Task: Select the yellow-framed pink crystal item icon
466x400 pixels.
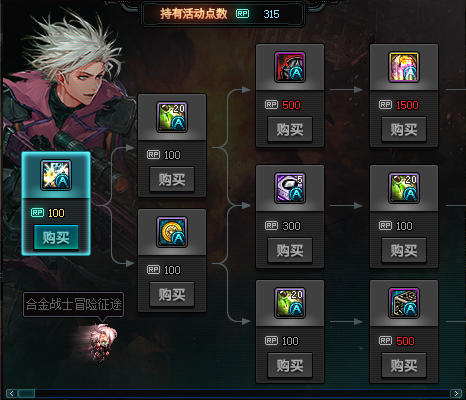Action: coord(404,67)
